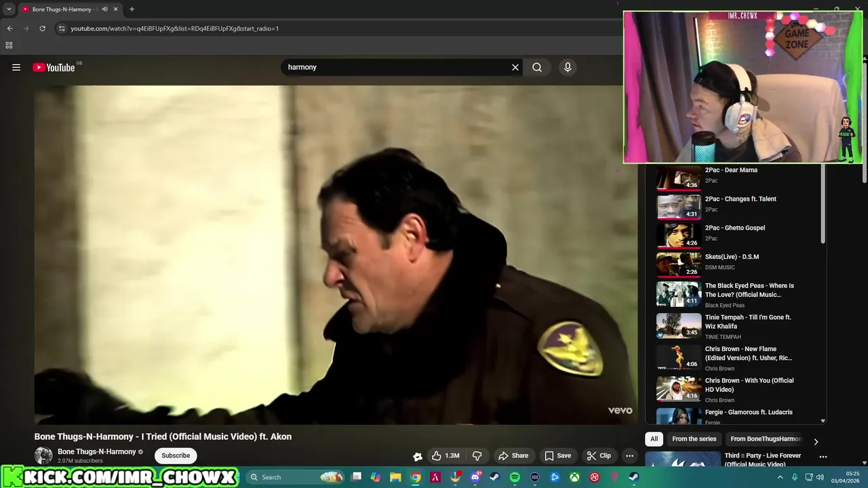This screenshot has height=488, width=868.
Task: Open Task View on the taskbar
Action: [357, 477]
